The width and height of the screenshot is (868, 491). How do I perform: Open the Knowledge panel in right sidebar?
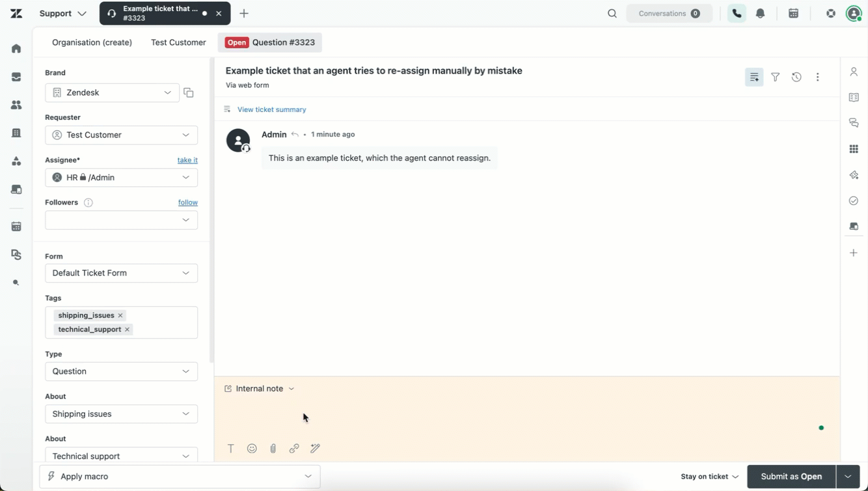coord(854,97)
